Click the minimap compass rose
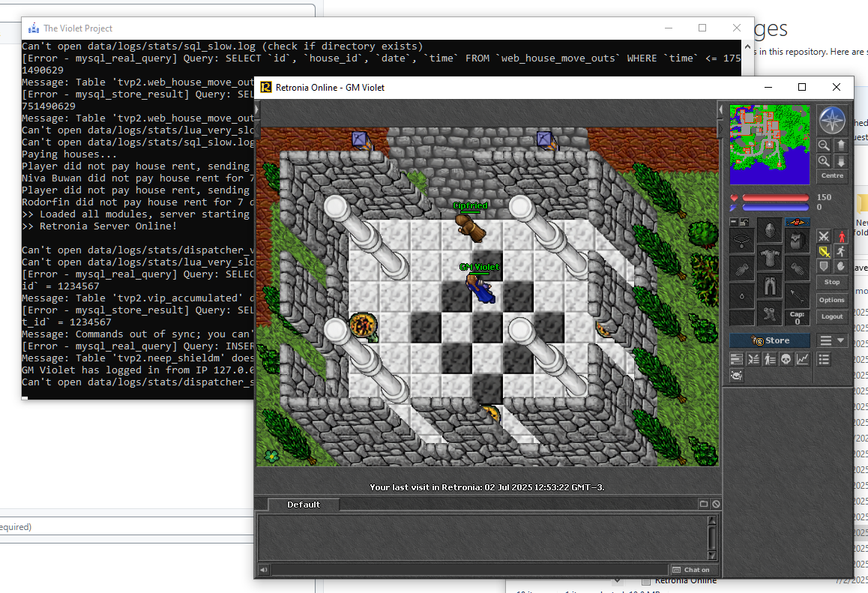 click(x=832, y=121)
